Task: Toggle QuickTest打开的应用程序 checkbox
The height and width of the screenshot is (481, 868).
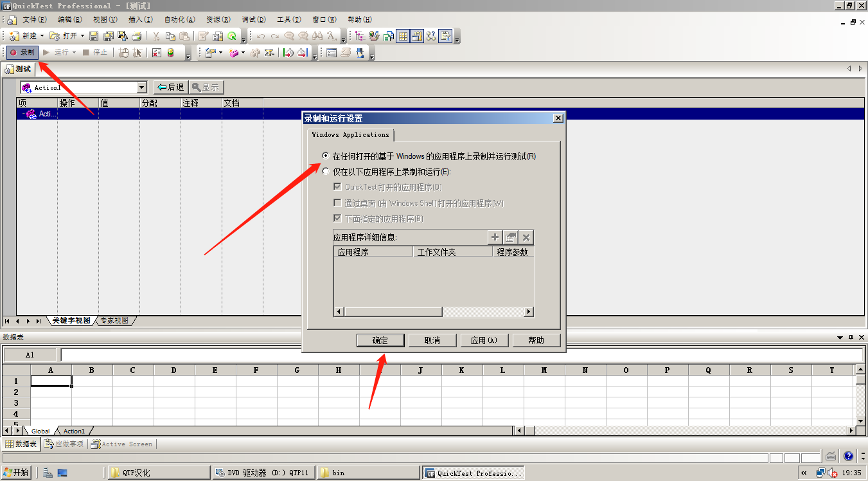Action: (x=337, y=187)
